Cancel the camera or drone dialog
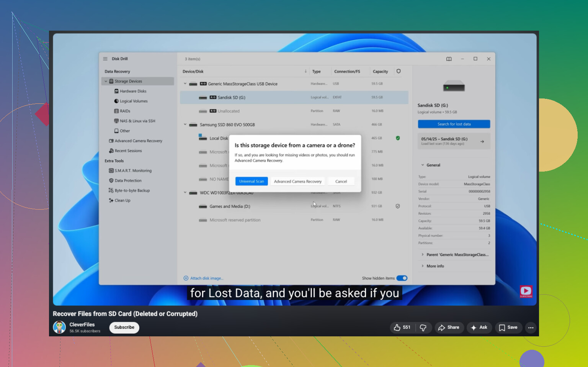Screen dimensions: 588x367 point(341,182)
